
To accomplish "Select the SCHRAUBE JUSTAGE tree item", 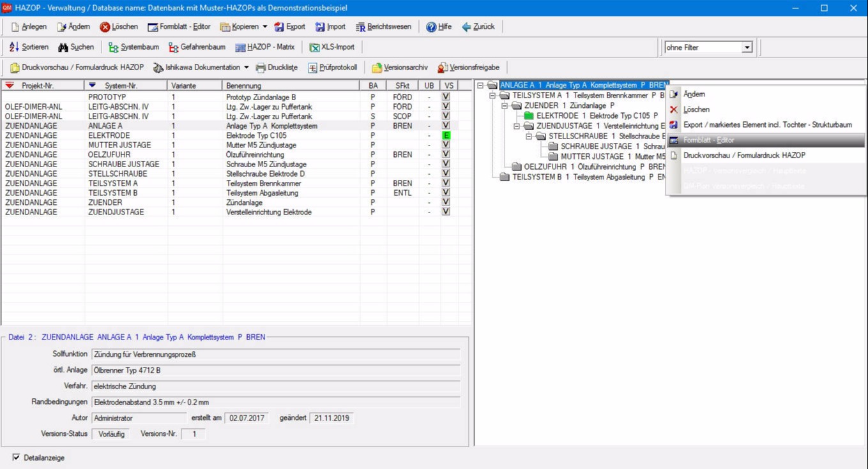I will 613,146.
